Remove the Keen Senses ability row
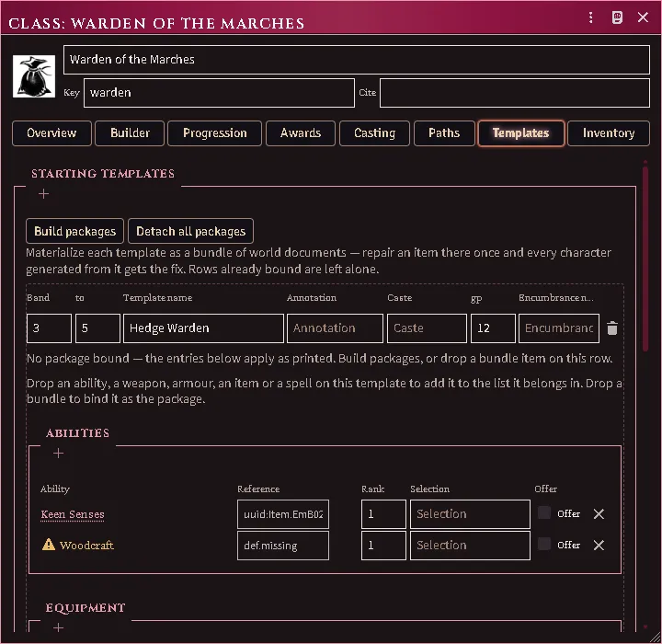The image size is (662, 644). 599,514
